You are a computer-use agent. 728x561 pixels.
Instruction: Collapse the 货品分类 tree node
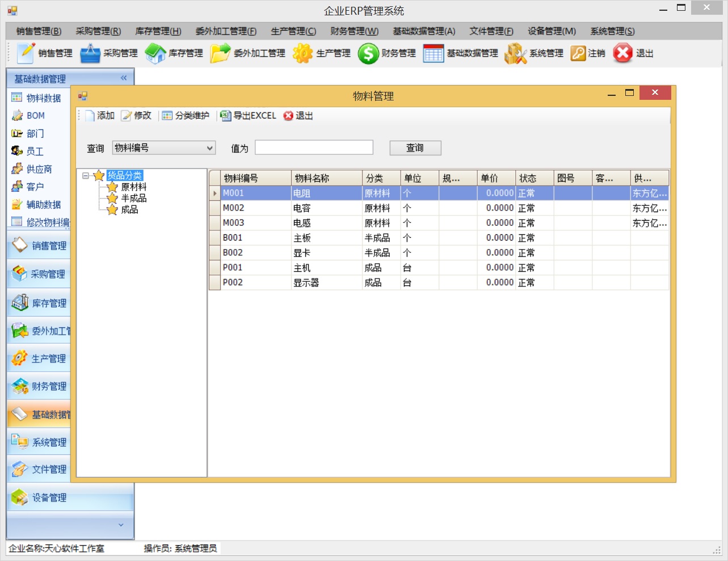tap(86, 176)
